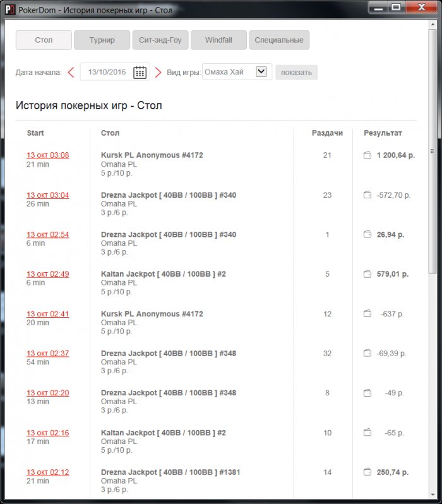This screenshot has width=442, height=504.
Task: Click the Раздачи column header
Action: [327, 133]
